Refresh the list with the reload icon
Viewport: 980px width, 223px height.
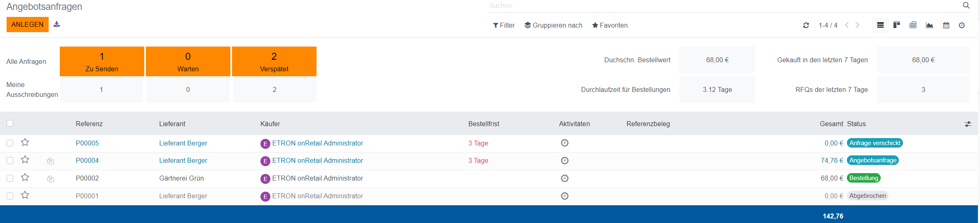[806, 25]
